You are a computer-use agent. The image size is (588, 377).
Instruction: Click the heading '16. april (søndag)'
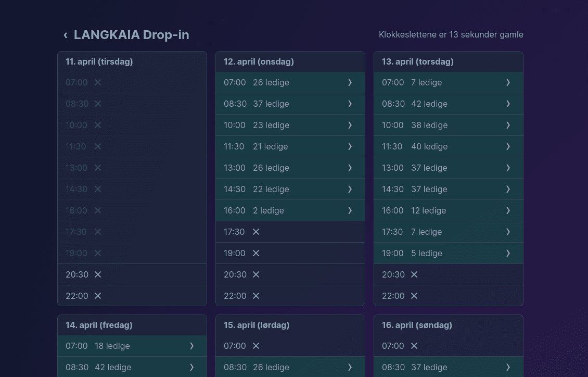click(417, 325)
